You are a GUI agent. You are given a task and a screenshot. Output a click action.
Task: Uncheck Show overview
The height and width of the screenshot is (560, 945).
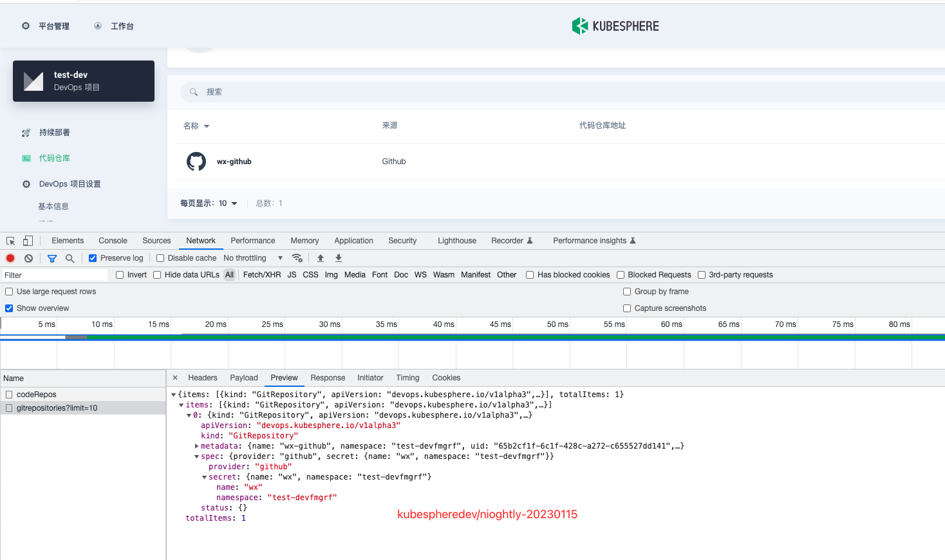[9, 308]
